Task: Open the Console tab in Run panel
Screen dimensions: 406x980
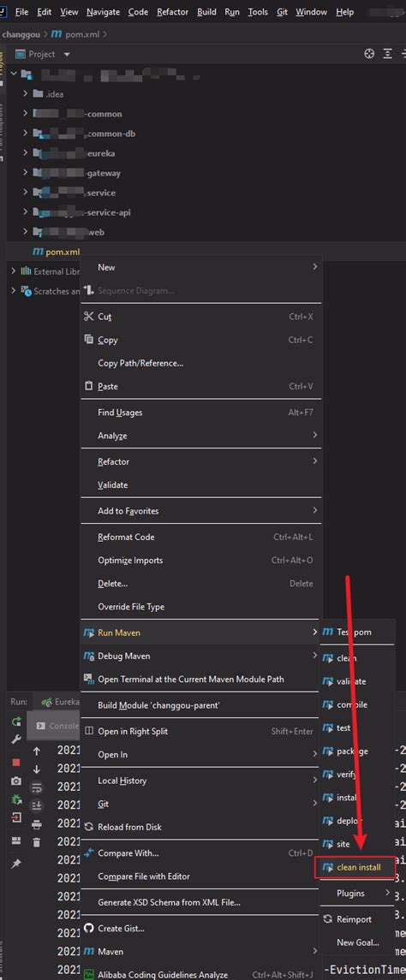Action: tap(57, 727)
